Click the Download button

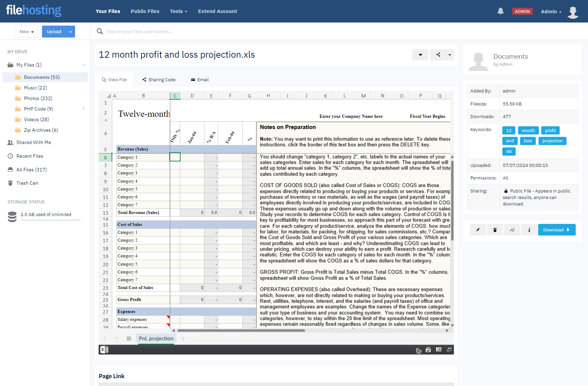557,230
